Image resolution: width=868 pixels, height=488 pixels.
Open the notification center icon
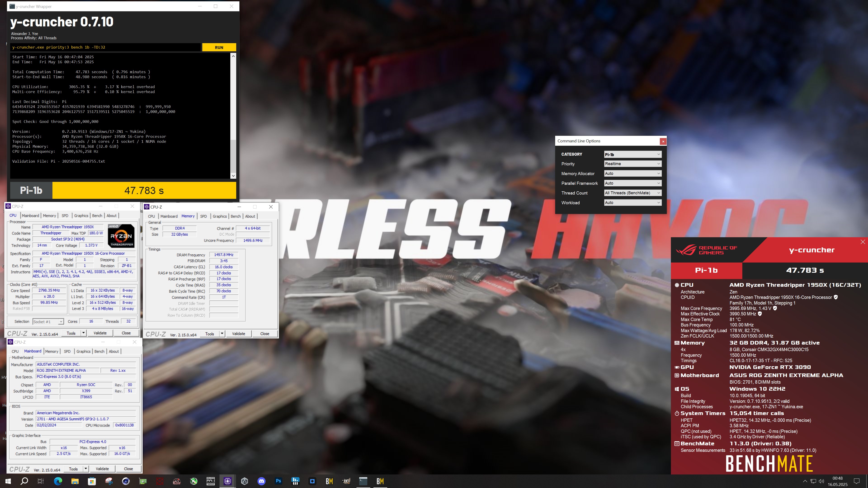point(857,481)
